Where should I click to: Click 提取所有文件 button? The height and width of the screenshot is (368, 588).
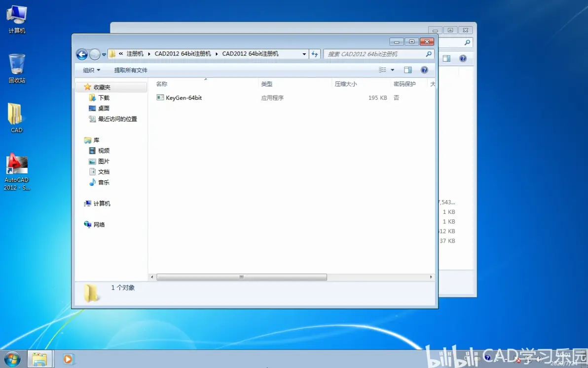coord(131,70)
